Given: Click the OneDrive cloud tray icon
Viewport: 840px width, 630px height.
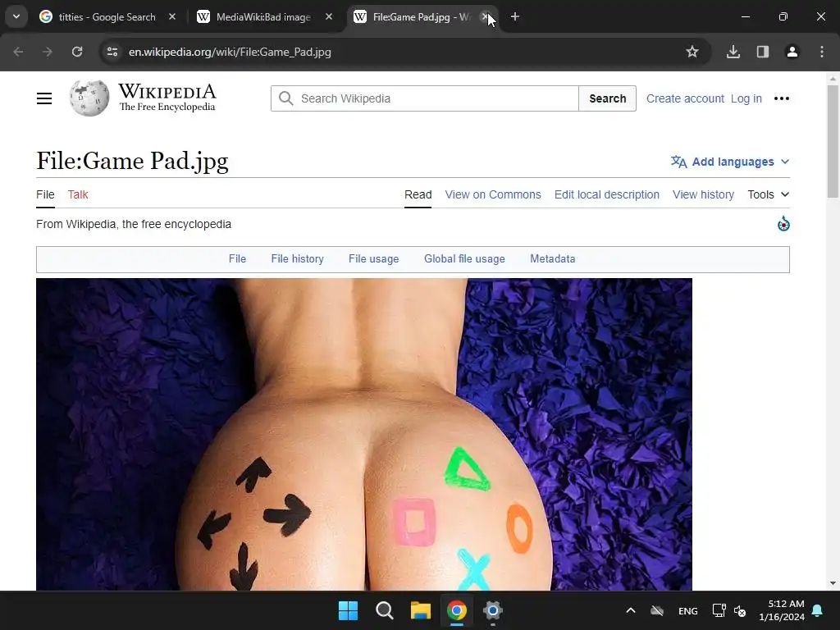Looking at the screenshot, I should 657,610.
